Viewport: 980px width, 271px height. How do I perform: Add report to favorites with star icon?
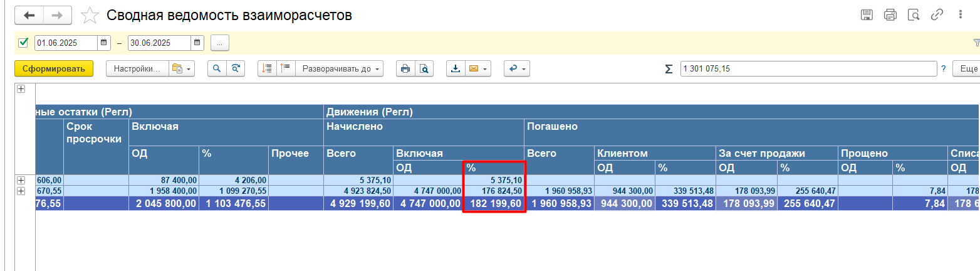[90, 15]
